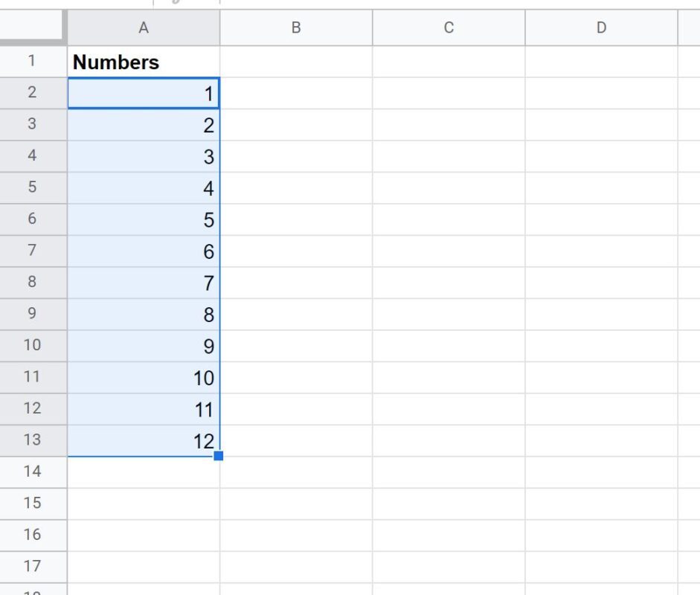Select the cell containing 6

[144, 251]
